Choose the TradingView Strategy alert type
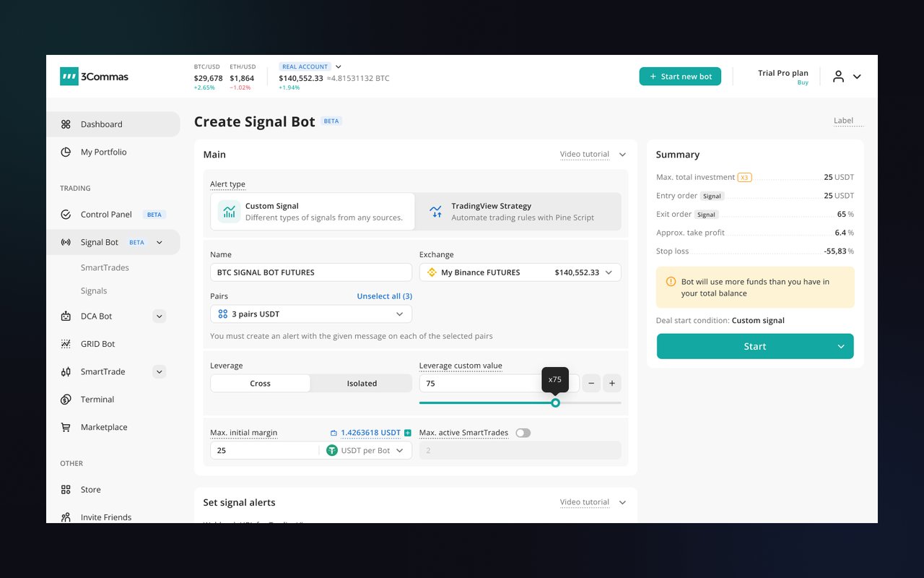The image size is (924, 578). pyautogui.click(x=518, y=212)
